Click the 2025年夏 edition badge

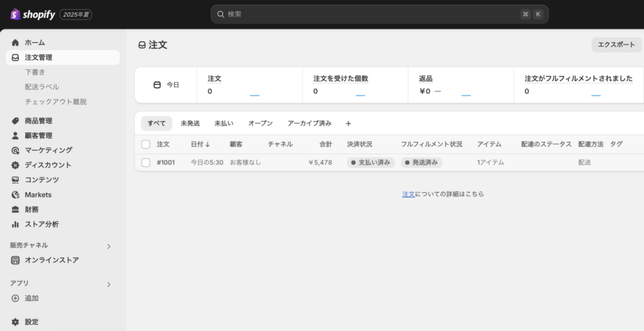pyautogui.click(x=76, y=15)
